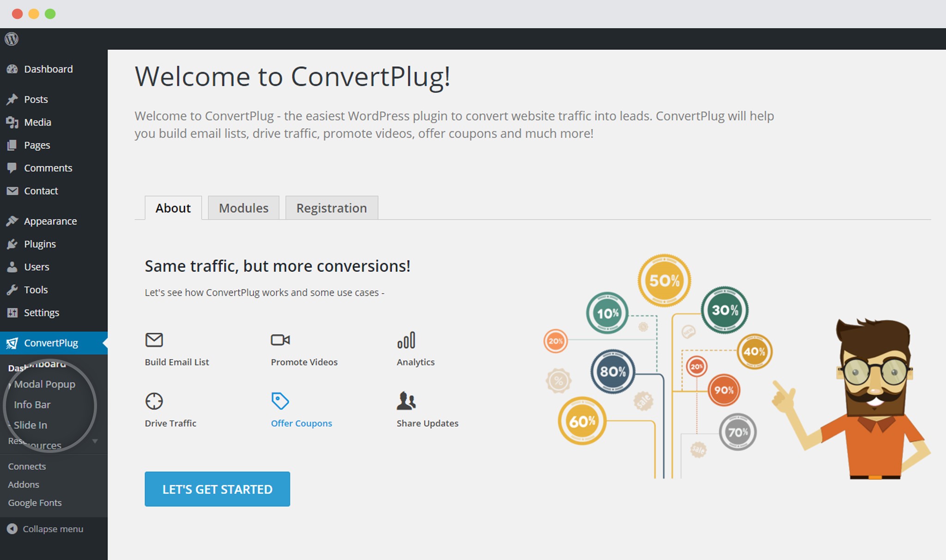Viewport: 946px width, 560px height.
Task: Click the Promote Videos camera icon
Action: (280, 340)
